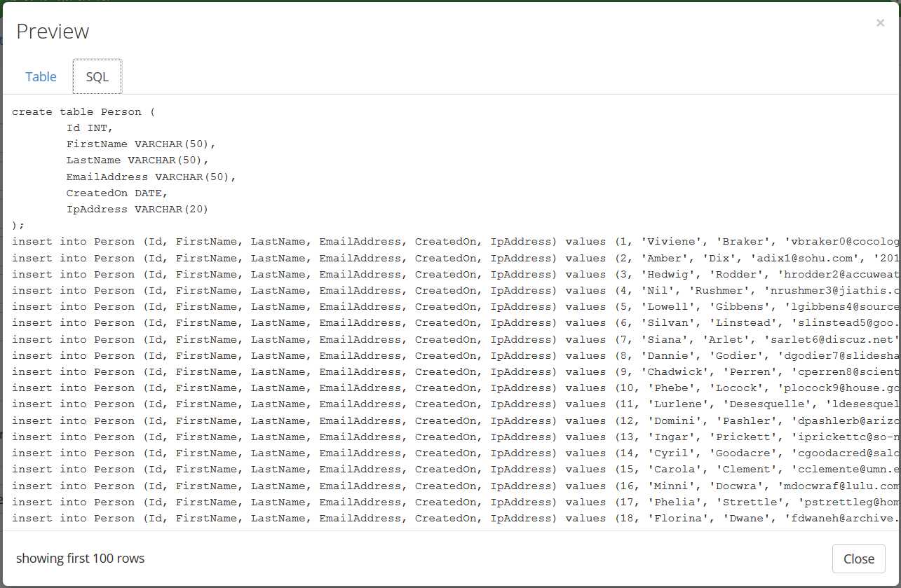The width and height of the screenshot is (901, 588).
Task: Click the closing ');' line
Action: 18,226
